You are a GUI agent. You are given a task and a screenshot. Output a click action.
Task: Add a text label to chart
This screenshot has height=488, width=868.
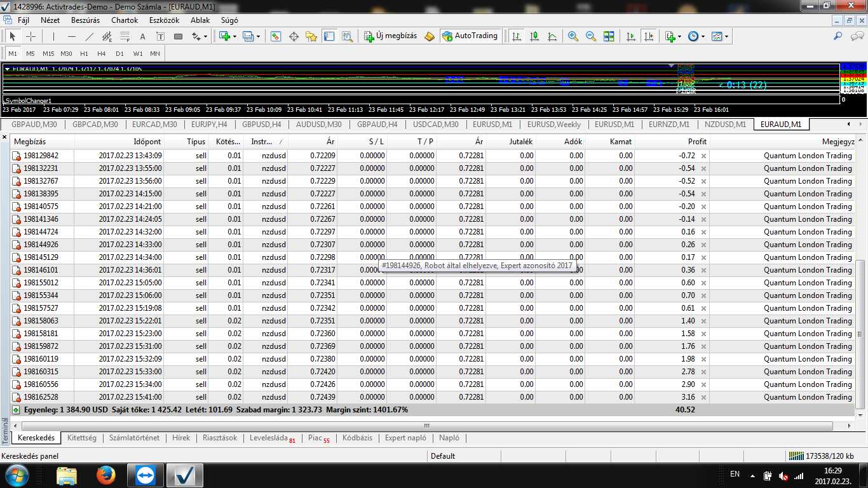pyautogui.click(x=160, y=36)
